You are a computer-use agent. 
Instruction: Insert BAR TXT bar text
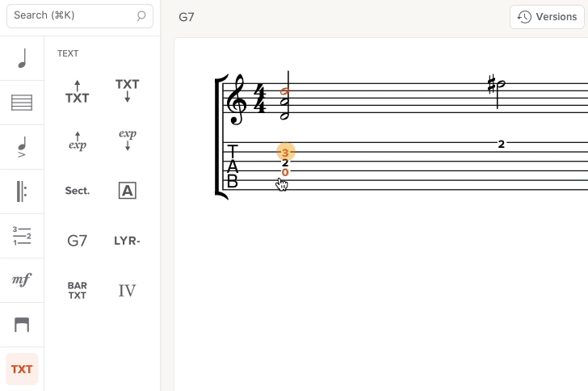[78, 290]
